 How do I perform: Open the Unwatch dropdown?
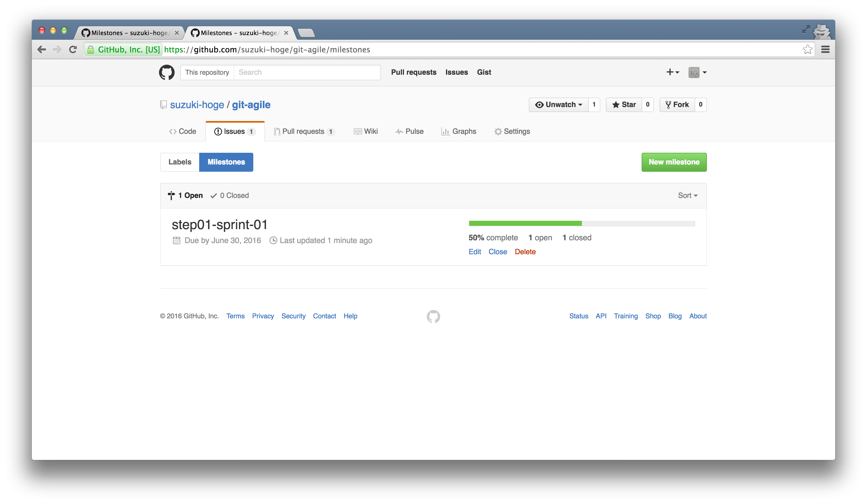[558, 105]
